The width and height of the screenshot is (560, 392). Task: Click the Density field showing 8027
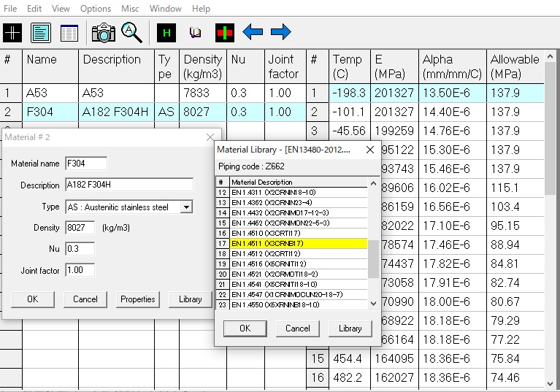[x=80, y=228]
